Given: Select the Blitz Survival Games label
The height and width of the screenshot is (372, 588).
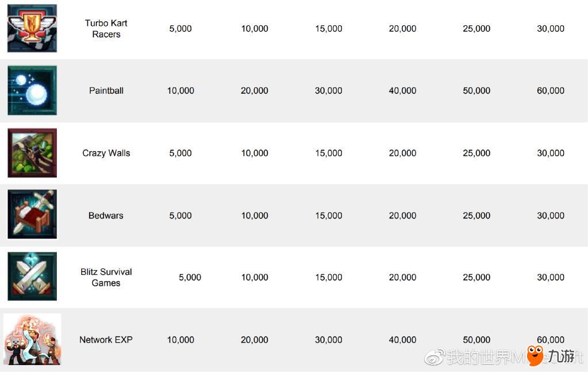Looking at the screenshot, I should 106,277.
